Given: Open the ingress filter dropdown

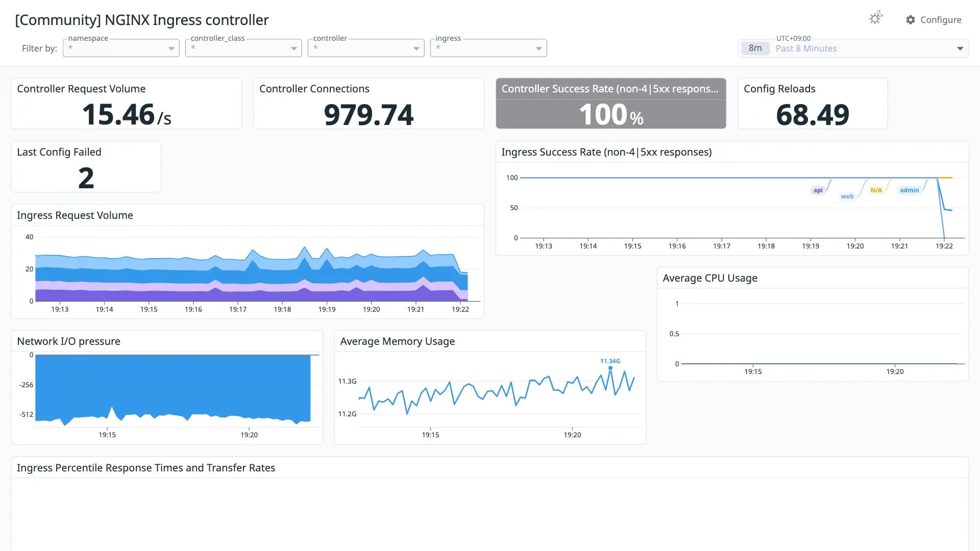Looking at the screenshot, I should (488, 48).
